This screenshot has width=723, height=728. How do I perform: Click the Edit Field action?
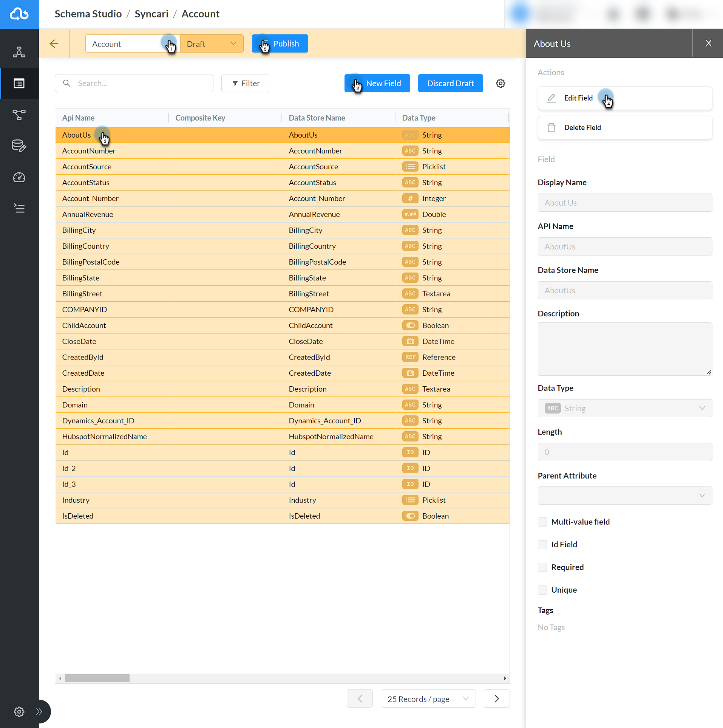(x=625, y=98)
